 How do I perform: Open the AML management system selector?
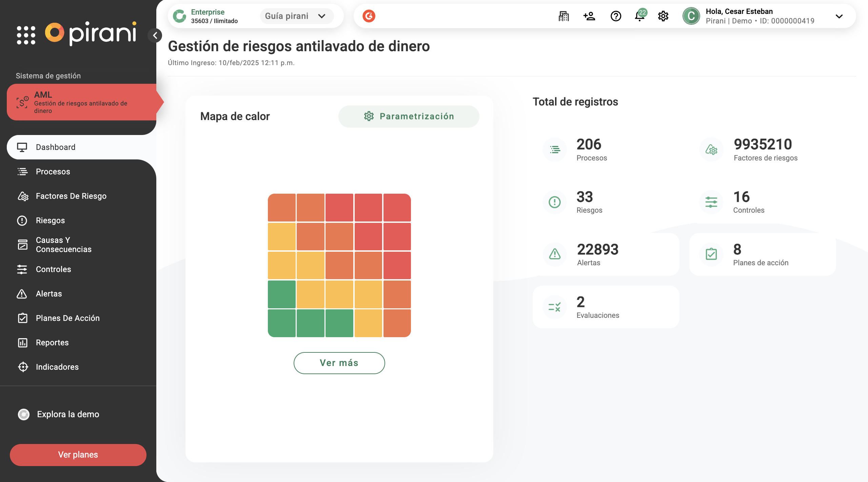(81, 102)
